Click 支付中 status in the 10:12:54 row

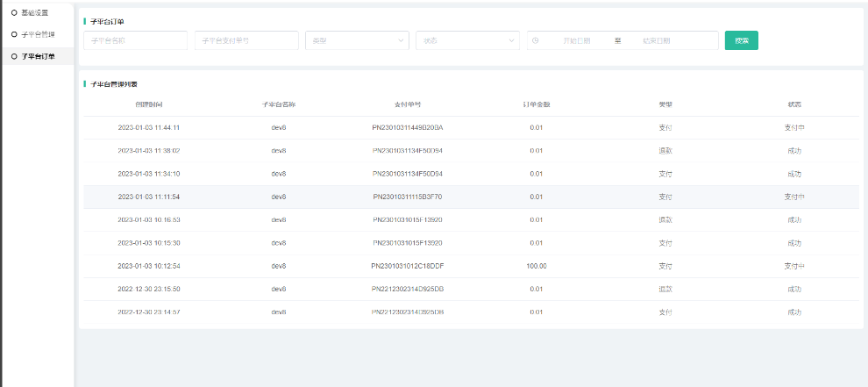pyautogui.click(x=793, y=265)
